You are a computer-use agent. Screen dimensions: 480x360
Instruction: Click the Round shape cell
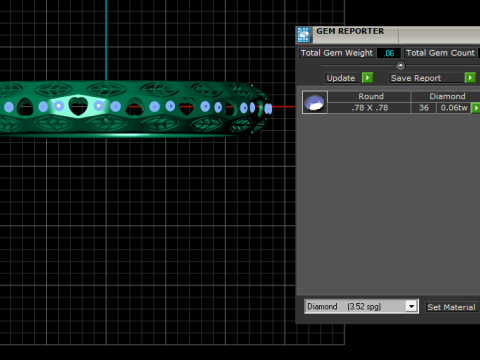[x=369, y=96]
